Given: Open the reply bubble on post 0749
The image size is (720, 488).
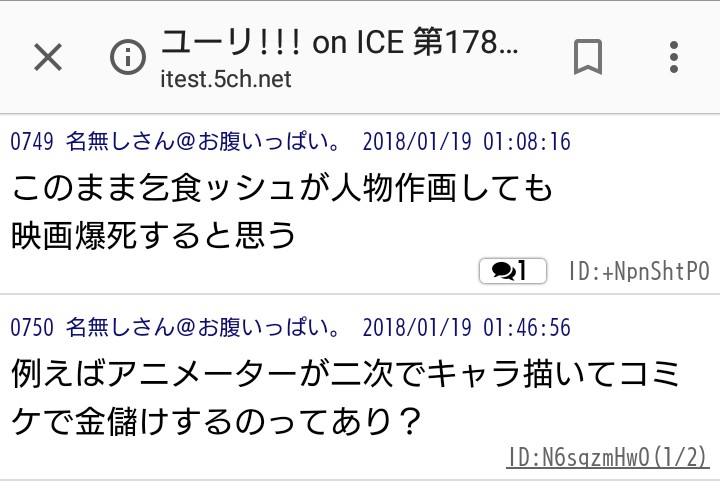Looking at the screenshot, I should coord(516,271).
